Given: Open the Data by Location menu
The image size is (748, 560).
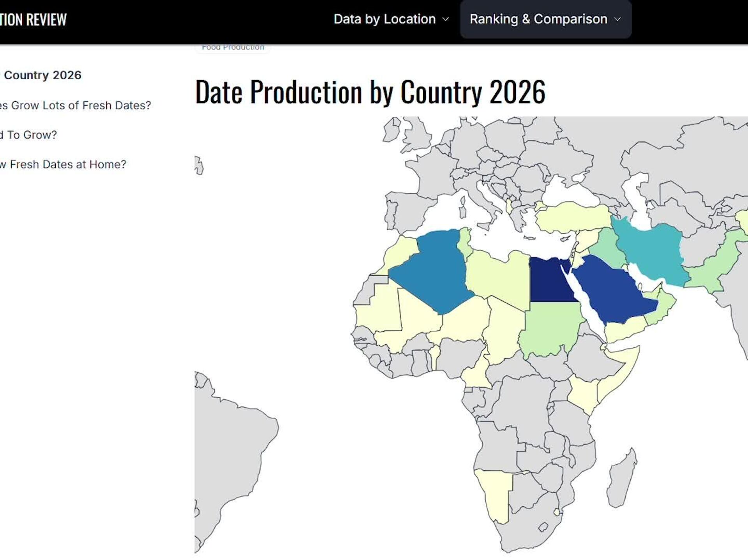Looking at the screenshot, I should click(x=385, y=19).
